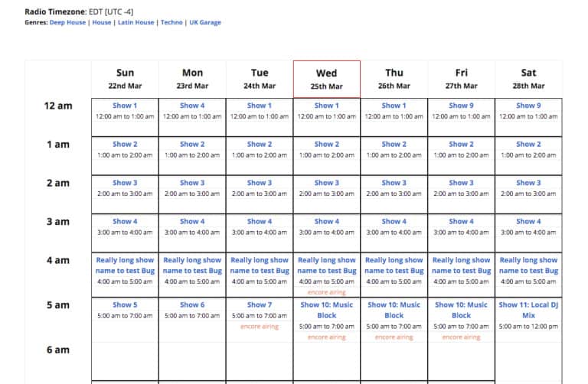Screen dimensions: 588x384
Task: Open Show 1 on Sunday at 12 am
Action: click(x=125, y=106)
